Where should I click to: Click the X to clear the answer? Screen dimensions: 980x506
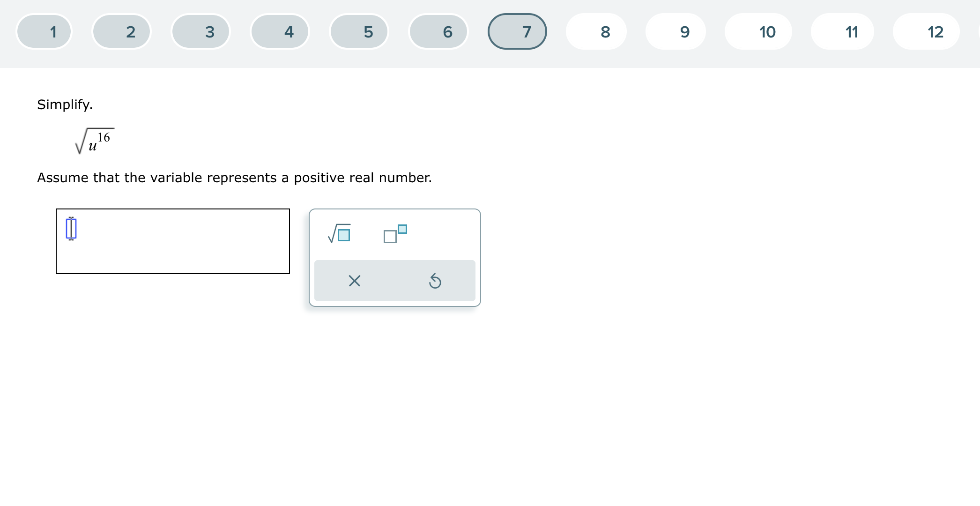(x=355, y=281)
